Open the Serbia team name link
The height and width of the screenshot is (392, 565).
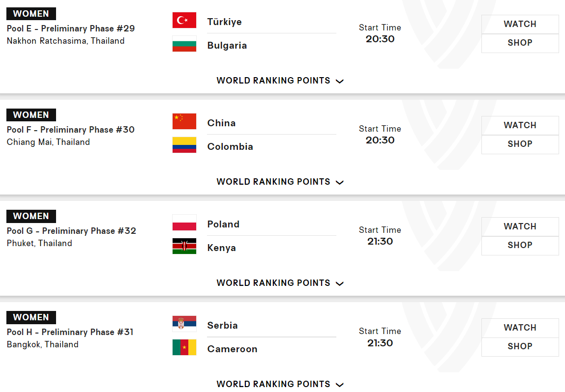pos(222,325)
